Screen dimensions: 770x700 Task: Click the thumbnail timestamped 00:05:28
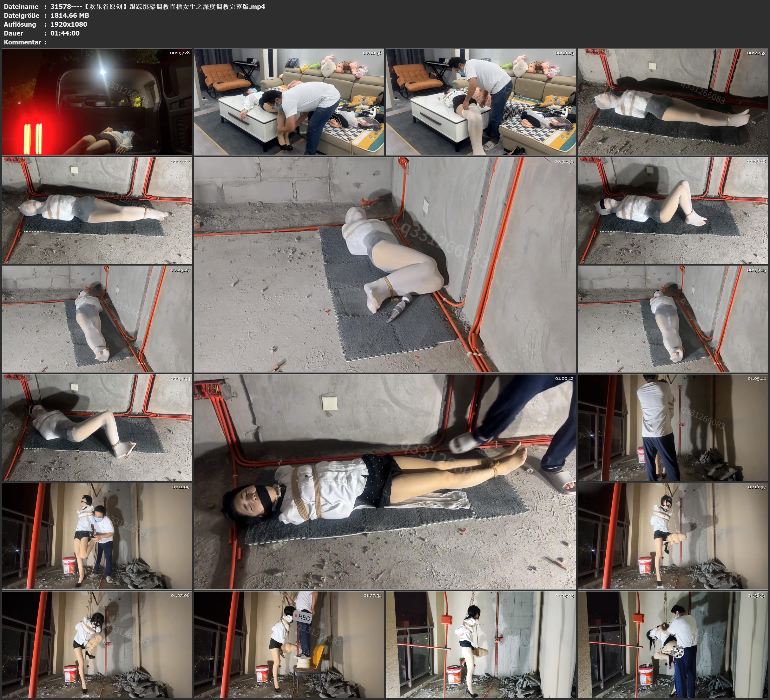[x=97, y=102]
